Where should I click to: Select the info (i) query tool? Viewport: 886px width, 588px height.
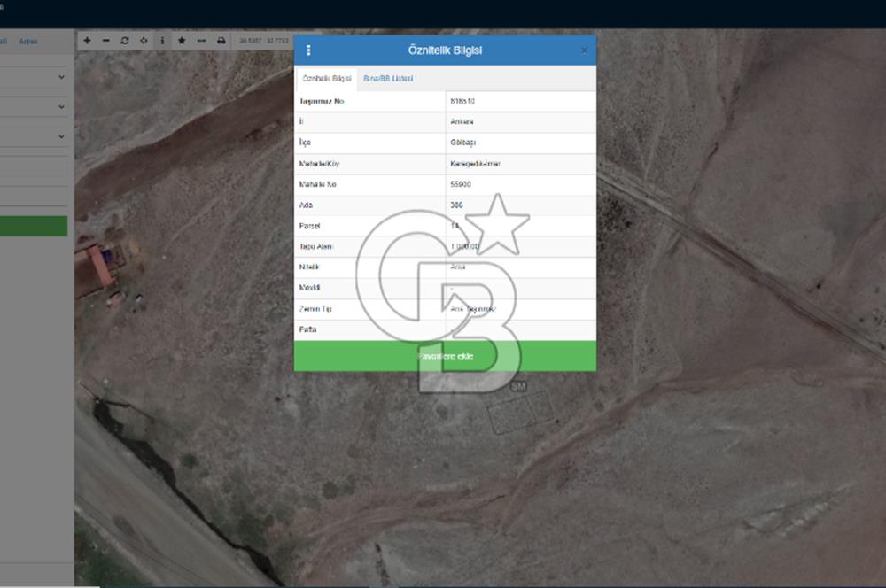click(x=162, y=41)
